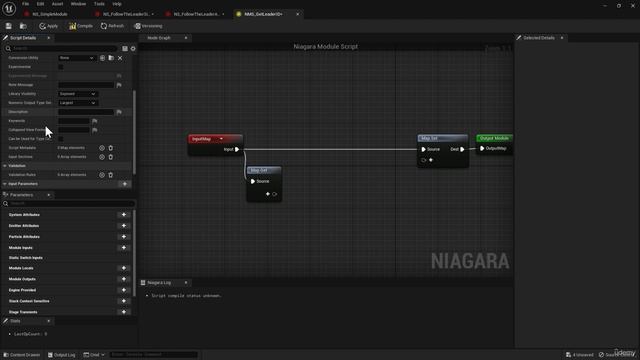Save the current asset with the save icon
The height and width of the screenshot is (360, 640).
[9, 26]
